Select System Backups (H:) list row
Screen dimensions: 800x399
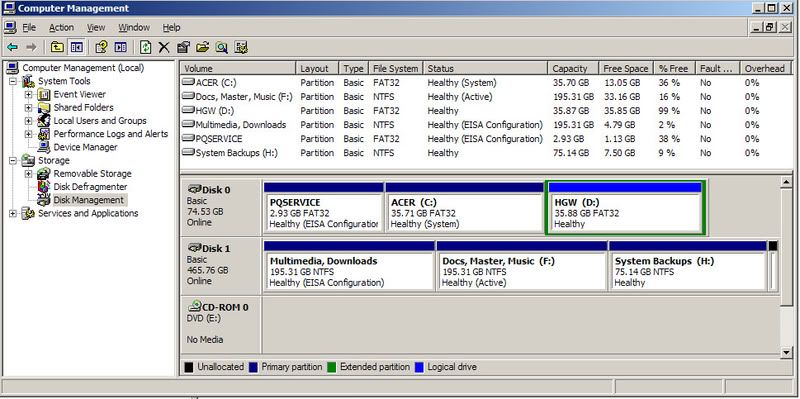pyautogui.click(x=487, y=153)
